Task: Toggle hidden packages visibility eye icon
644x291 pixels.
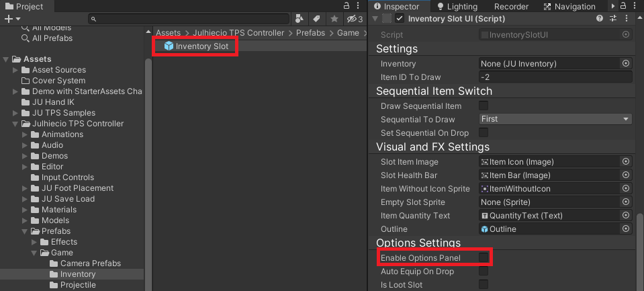Action: 353,19
